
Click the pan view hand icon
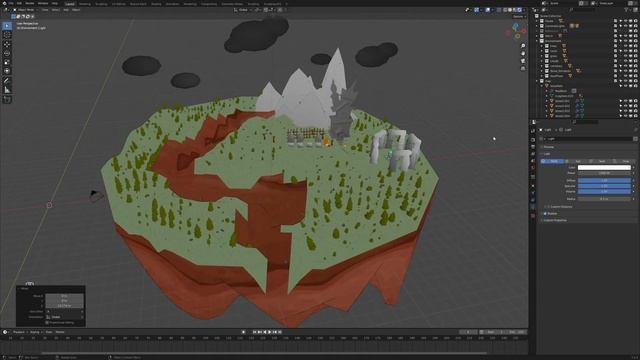coord(523,53)
